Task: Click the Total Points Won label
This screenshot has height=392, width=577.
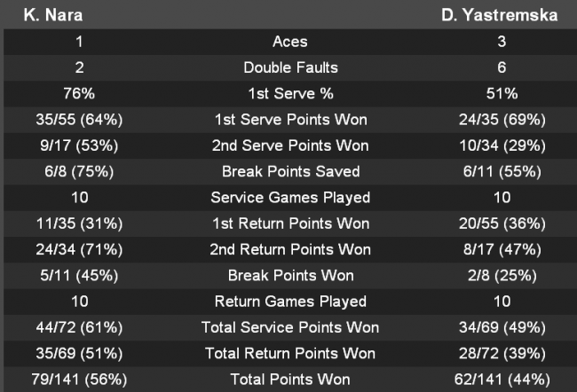Action: pos(290,380)
